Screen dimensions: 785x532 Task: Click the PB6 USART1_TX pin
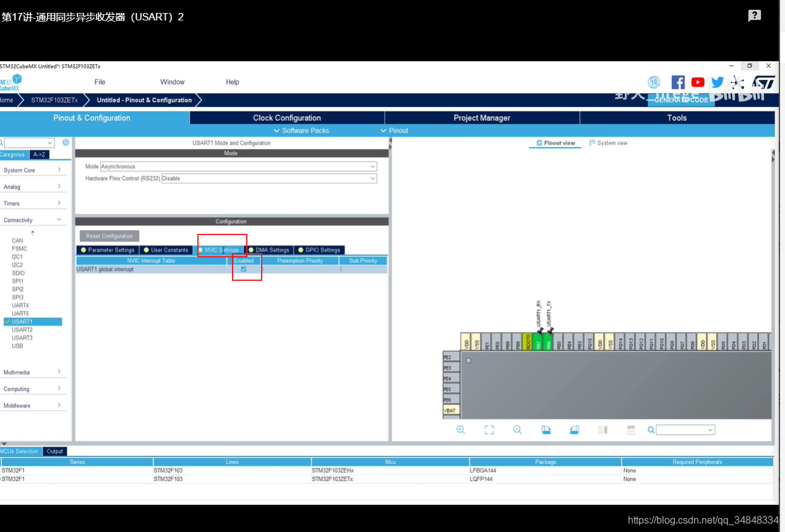click(547, 341)
